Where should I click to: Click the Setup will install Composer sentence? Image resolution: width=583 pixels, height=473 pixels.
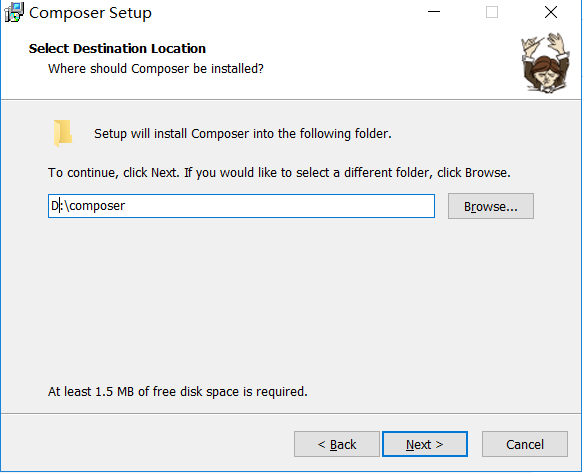(x=243, y=133)
